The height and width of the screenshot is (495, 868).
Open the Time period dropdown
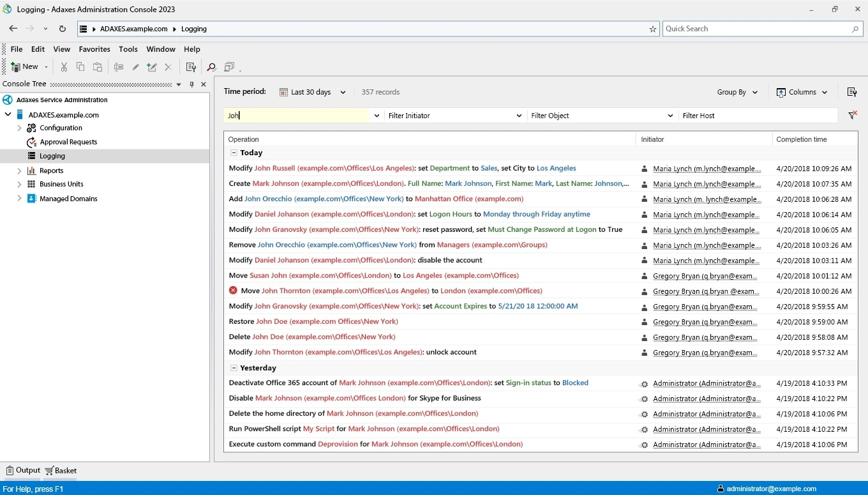click(x=313, y=92)
